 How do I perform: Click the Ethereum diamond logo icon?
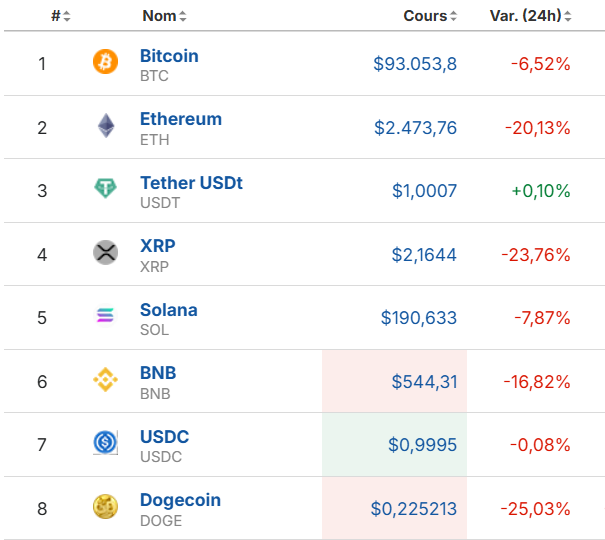[106, 126]
